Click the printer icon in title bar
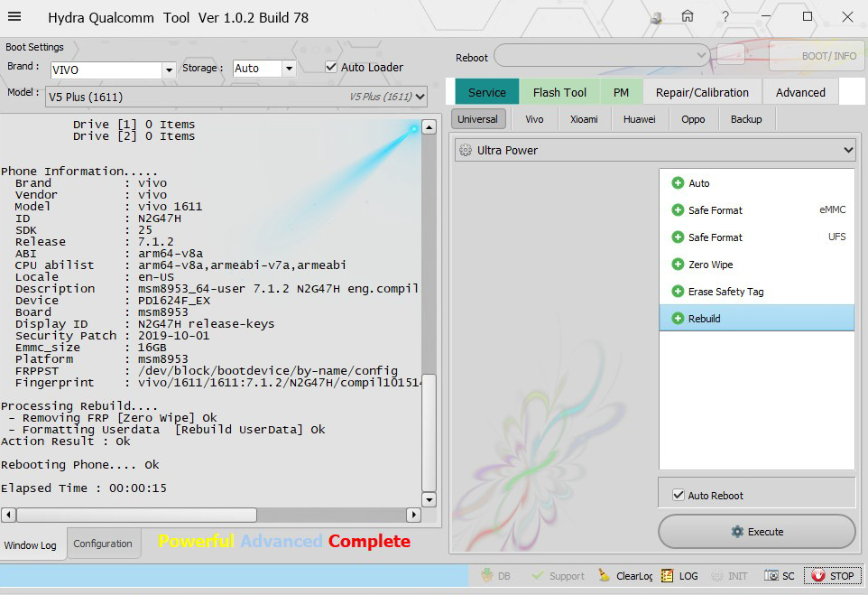This screenshot has width=868, height=595. coord(656,18)
